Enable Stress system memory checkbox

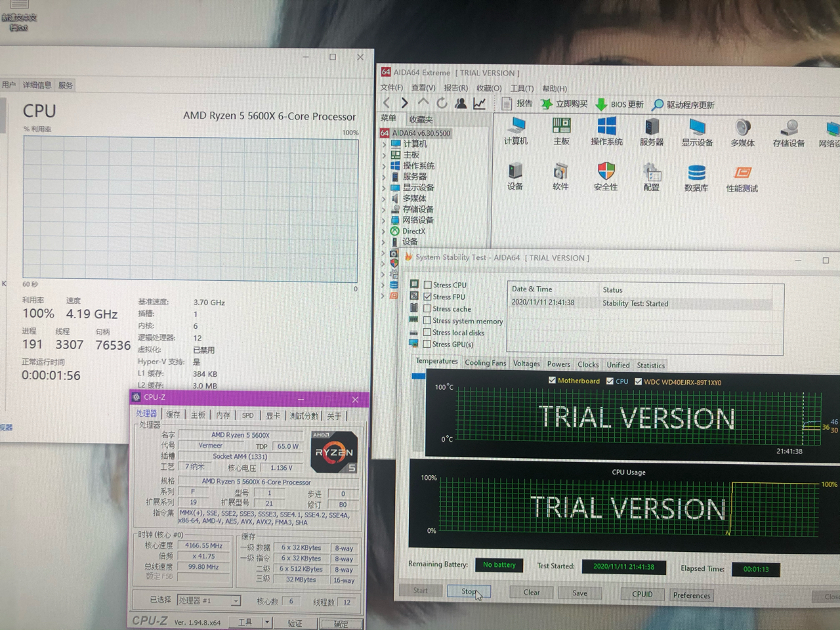click(x=428, y=321)
